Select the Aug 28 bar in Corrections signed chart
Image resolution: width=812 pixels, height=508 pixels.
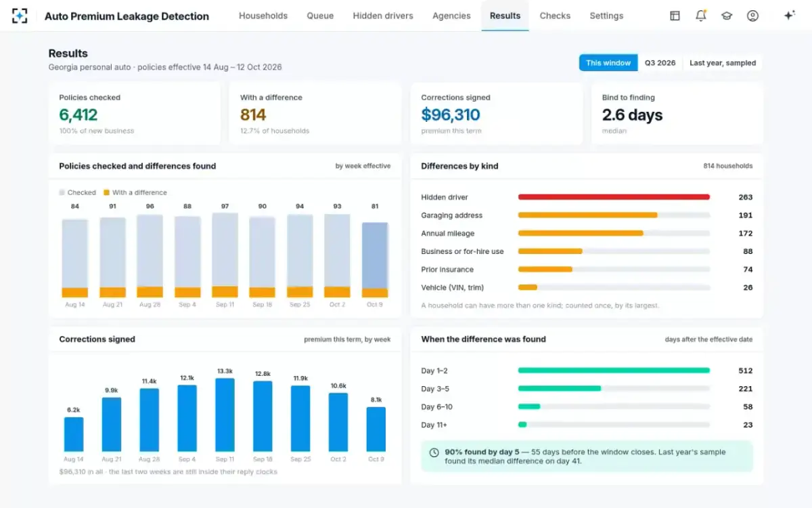click(150, 420)
